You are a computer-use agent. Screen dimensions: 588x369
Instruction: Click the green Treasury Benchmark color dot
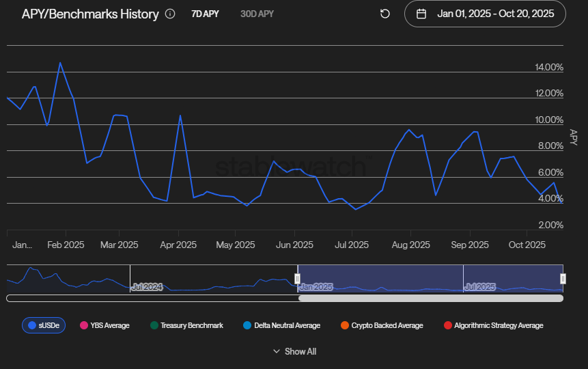point(154,325)
